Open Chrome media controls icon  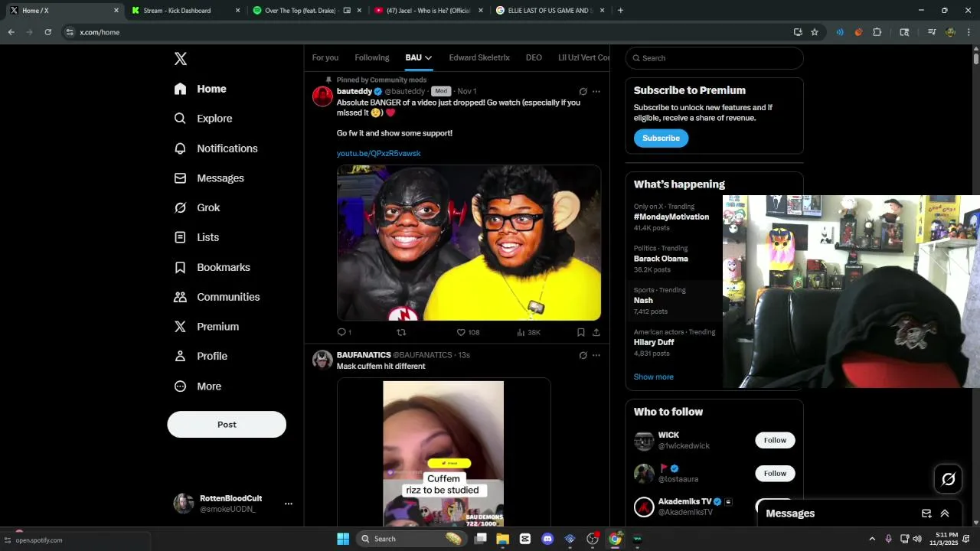point(932,32)
